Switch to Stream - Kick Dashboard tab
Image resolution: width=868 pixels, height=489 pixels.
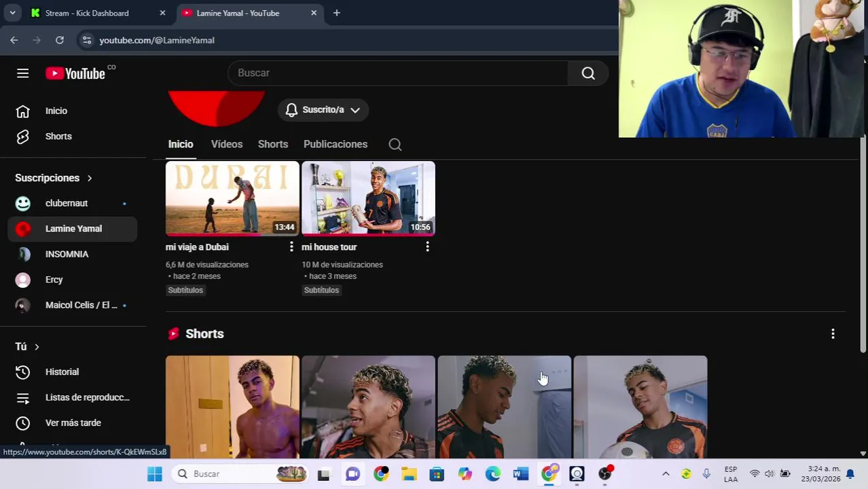87,13
